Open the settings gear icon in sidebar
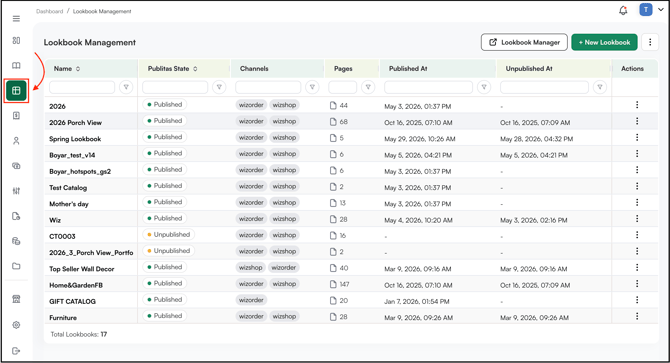 (16, 325)
